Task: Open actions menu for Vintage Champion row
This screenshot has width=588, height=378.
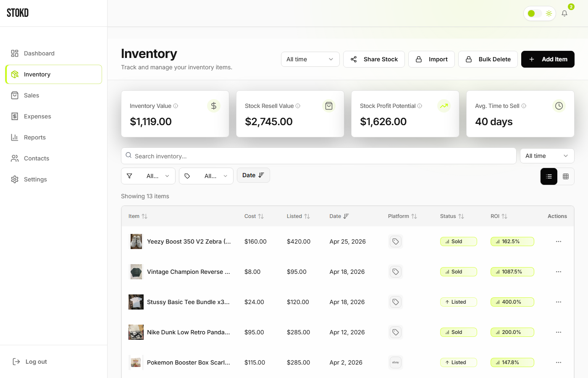Action: tap(559, 272)
